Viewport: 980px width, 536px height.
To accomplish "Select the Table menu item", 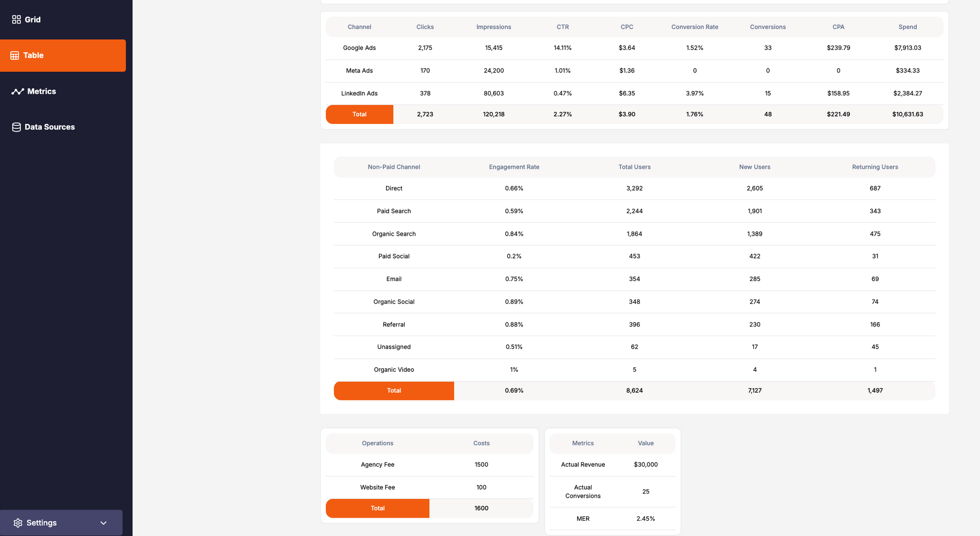I will coord(63,56).
